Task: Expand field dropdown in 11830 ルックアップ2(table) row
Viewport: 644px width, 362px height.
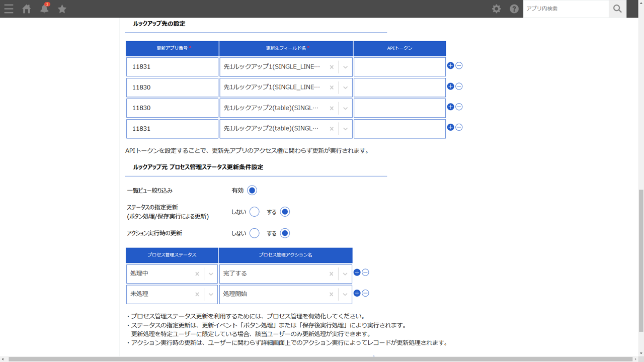Action: click(x=345, y=108)
